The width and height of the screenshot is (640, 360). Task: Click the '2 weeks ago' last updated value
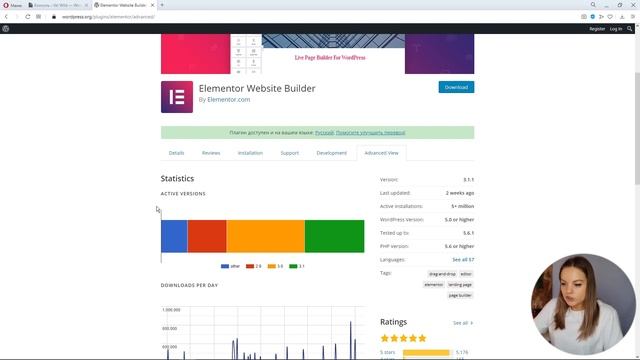tap(460, 193)
